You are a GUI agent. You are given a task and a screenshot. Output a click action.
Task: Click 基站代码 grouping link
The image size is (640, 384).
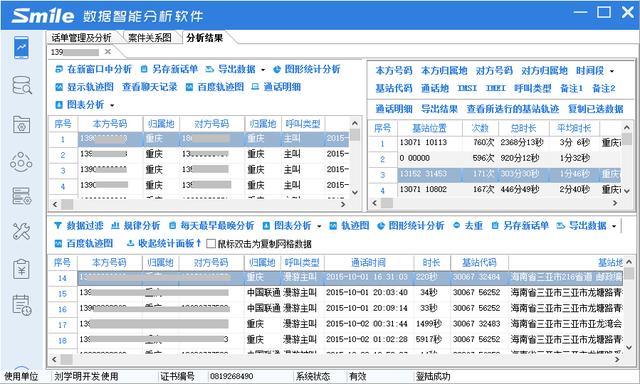point(394,88)
